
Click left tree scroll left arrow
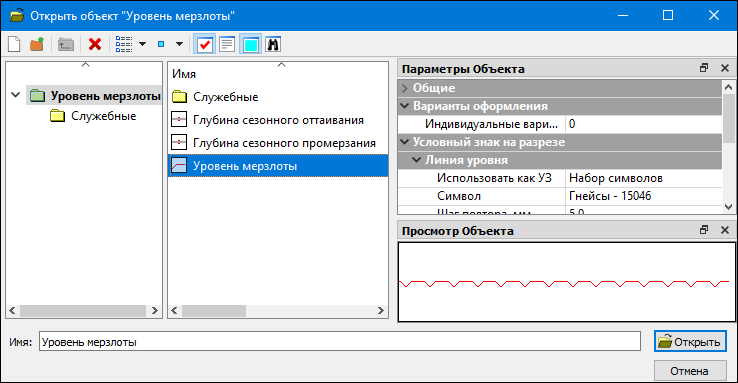12,311
